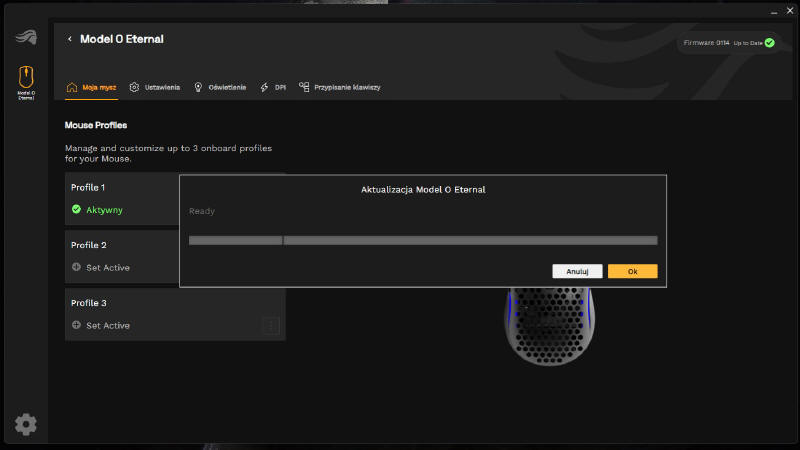The height and width of the screenshot is (450, 800).
Task: Click the Aktywny status on Profile 1
Action: click(97, 210)
